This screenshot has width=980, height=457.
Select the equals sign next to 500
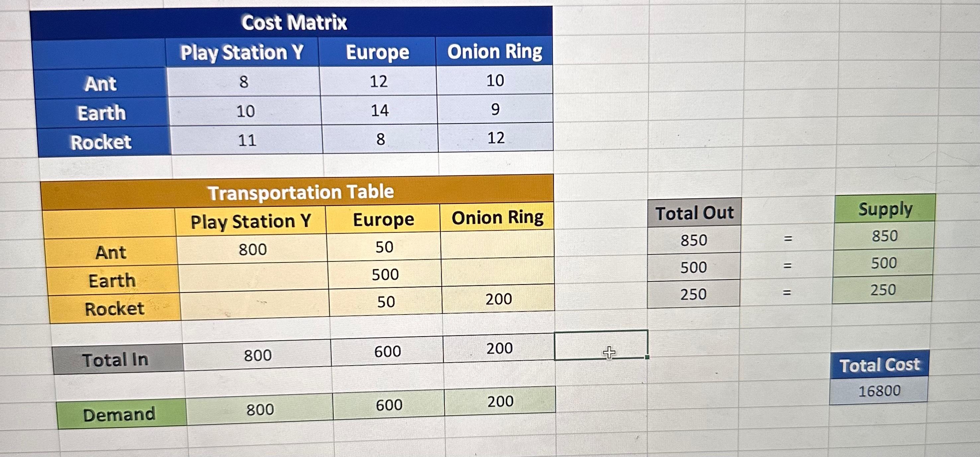pyautogui.click(x=787, y=266)
